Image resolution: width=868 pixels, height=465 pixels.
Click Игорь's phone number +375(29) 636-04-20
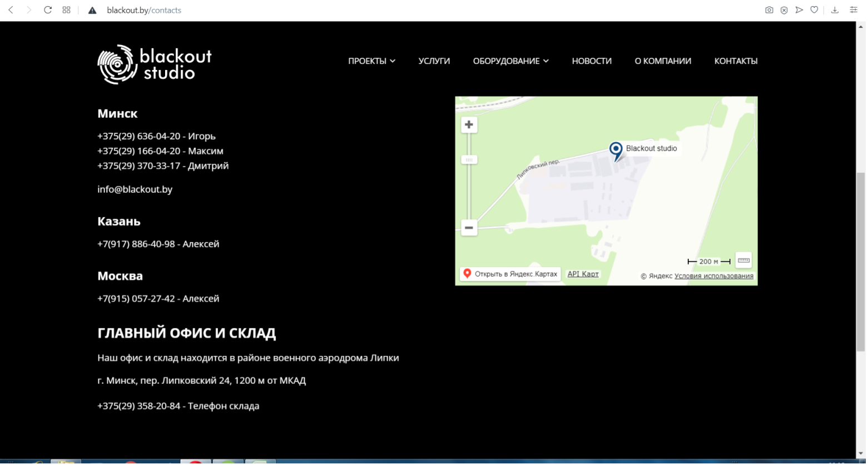pos(139,136)
